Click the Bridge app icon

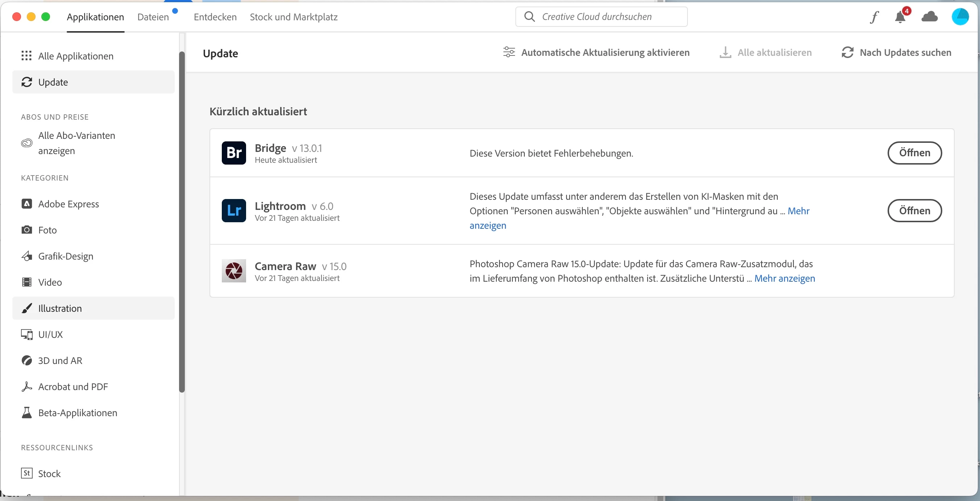(234, 153)
